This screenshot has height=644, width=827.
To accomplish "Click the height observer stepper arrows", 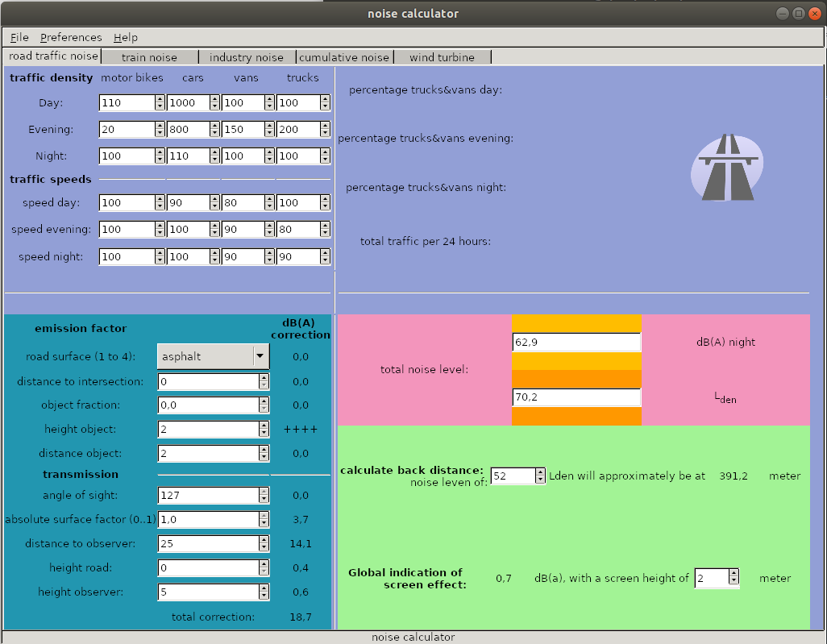I will point(264,592).
